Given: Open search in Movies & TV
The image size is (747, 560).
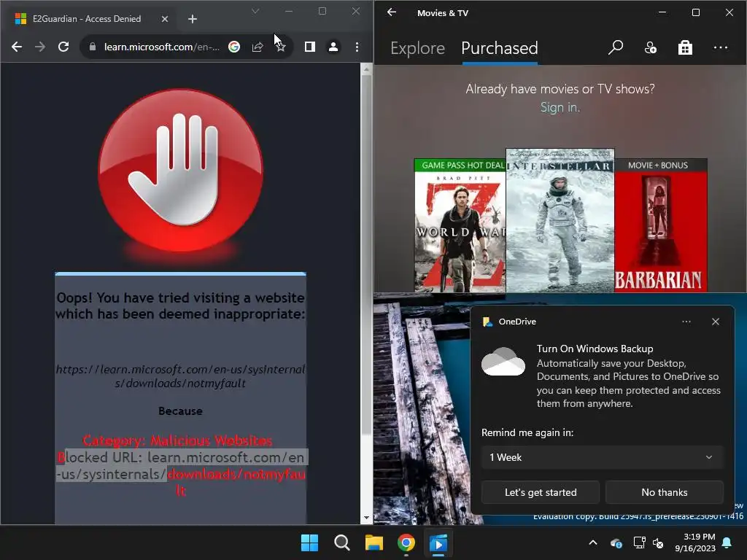Looking at the screenshot, I should point(616,47).
